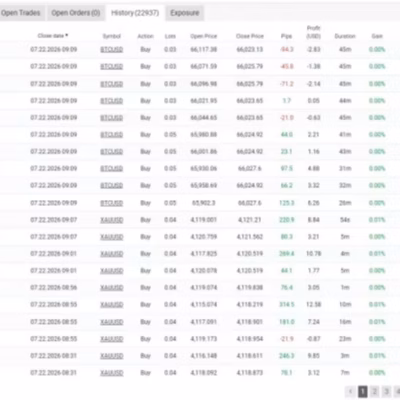Sort by the Symbol column header
400x400 pixels.
tap(112, 36)
